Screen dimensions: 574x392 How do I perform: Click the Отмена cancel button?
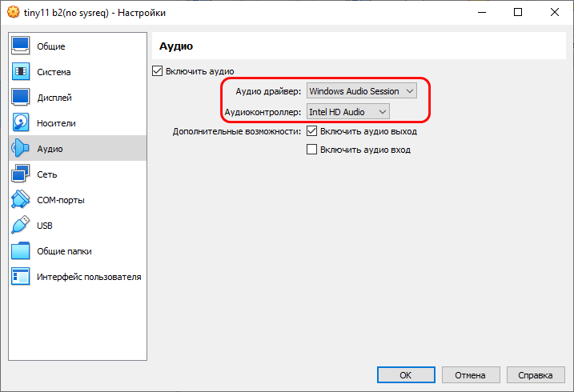coord(470,374)
